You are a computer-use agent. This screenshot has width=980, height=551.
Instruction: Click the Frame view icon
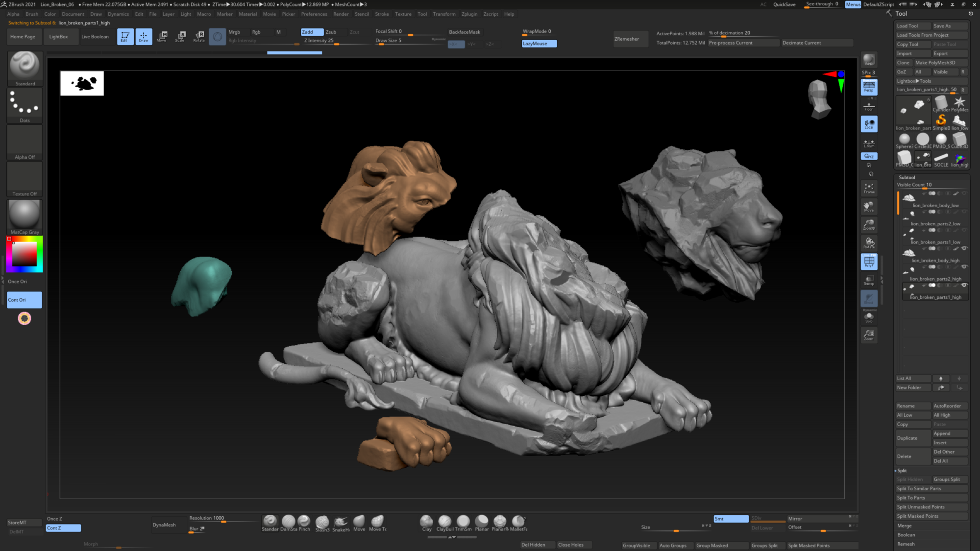pos(869,188)
